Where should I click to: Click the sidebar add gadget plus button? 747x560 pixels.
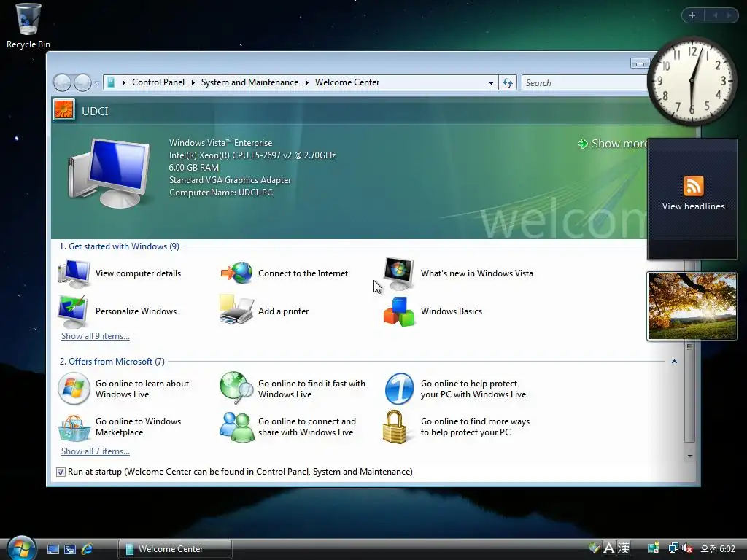pyautogui.click(x=692, y=15)
